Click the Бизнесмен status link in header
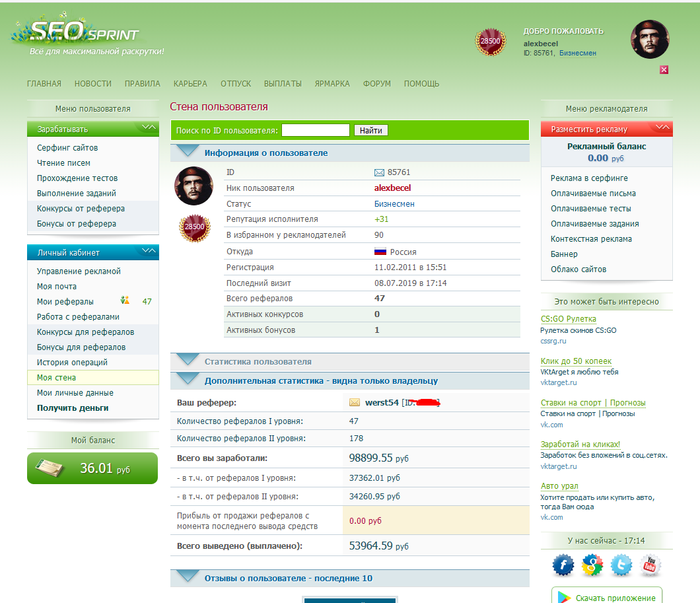700x603 pixels. pos(578,53)
